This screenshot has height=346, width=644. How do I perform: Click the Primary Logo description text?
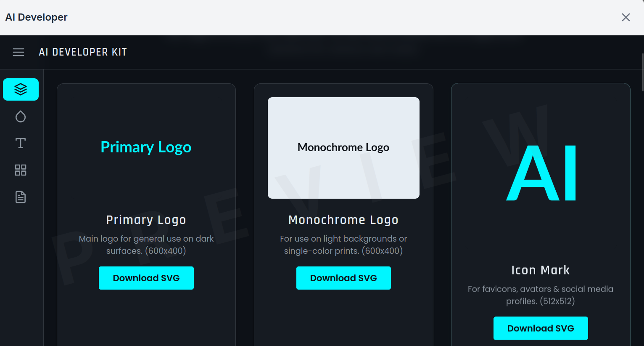tap(146, 245)
